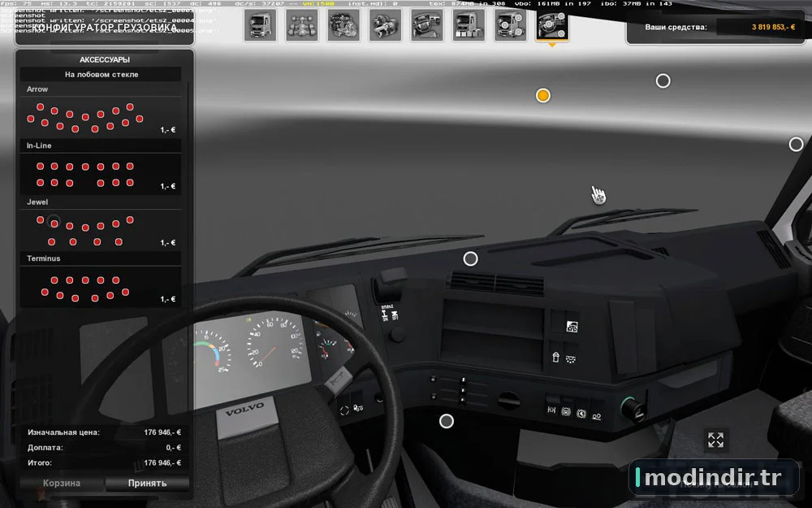
Task: Open the transmission configuration tab
Action: tap(385, 25)
